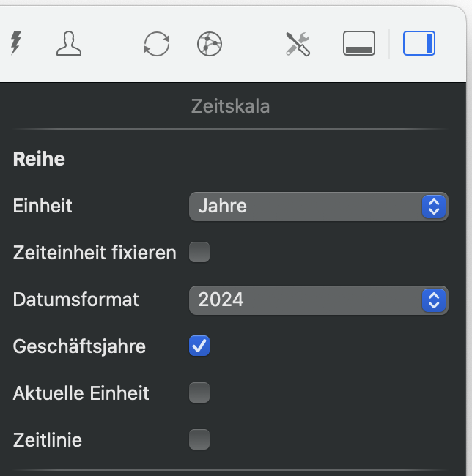Image resolution: width=472 pixels, height=476 pixels.
Task: Click the Datumsformat label text
Action: click(76, 300)
